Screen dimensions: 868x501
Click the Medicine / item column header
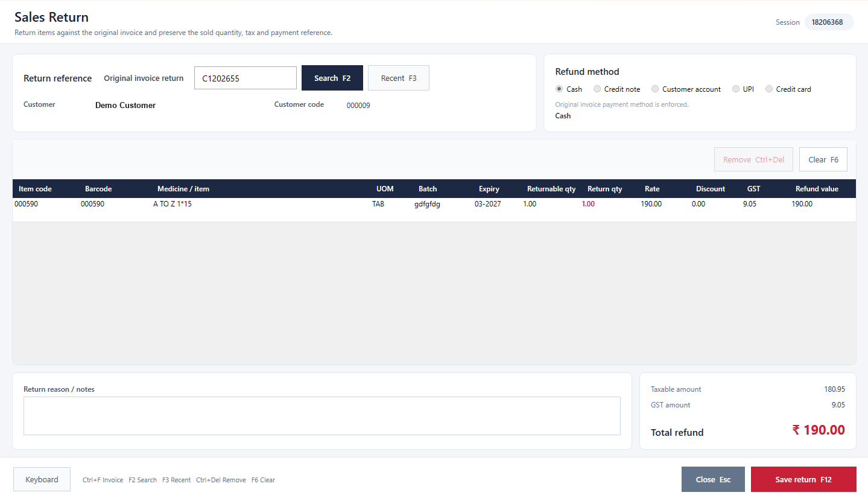point(183,189)
